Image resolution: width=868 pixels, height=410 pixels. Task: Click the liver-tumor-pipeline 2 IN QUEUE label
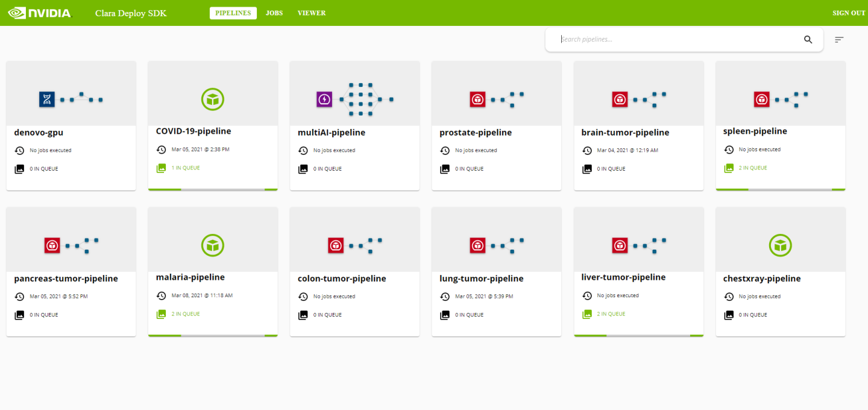[611, 314]
